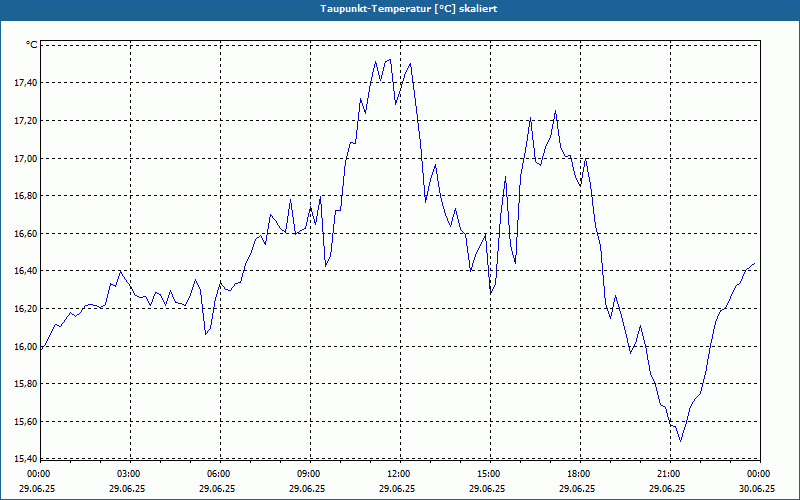800x500 pixels.
Task: Select the 15,80 y-axis label
Action: [26, 384]
